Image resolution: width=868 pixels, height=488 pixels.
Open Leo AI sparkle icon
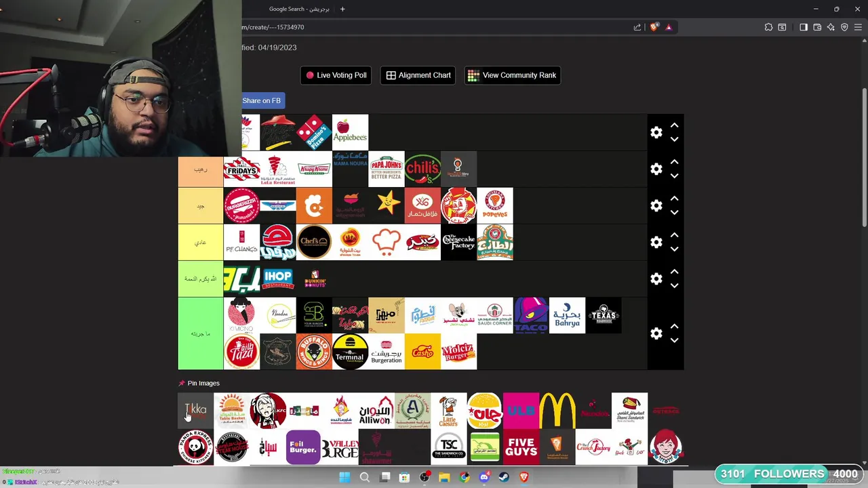coord(831,27)
